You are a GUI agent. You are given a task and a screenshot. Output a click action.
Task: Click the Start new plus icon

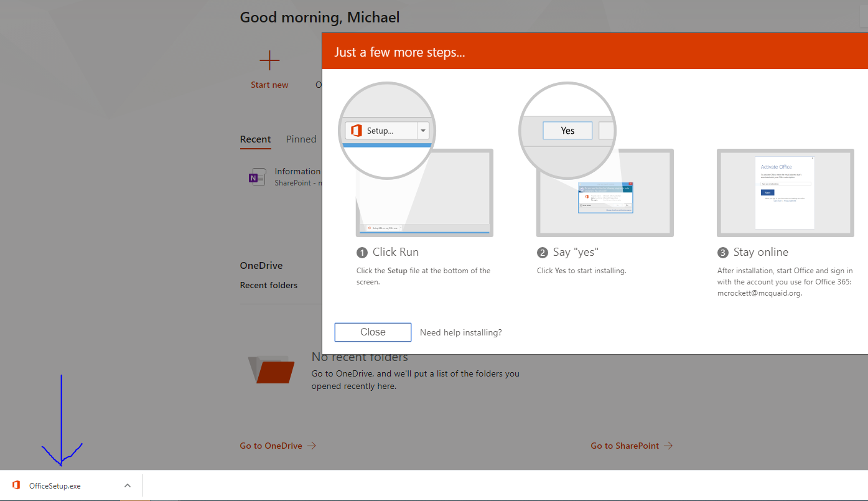269,61
